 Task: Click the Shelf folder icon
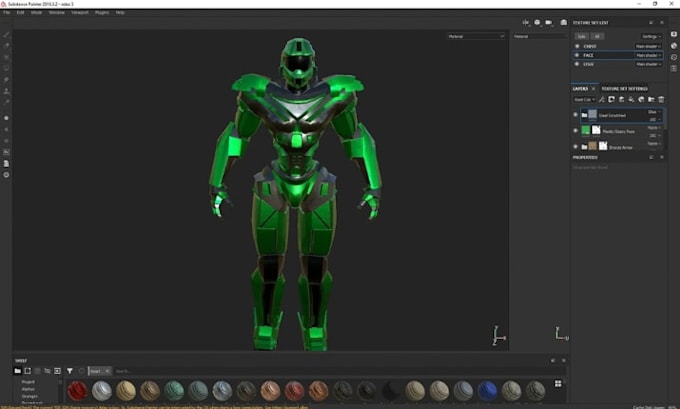click(17, 371)
